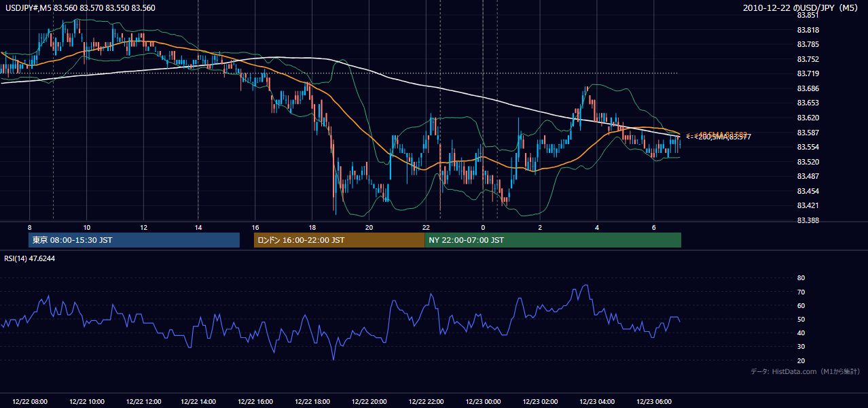This screenshot has width=868, height=408.
Task: Click RSI scale value 60
Action: (x=801, y=305)
